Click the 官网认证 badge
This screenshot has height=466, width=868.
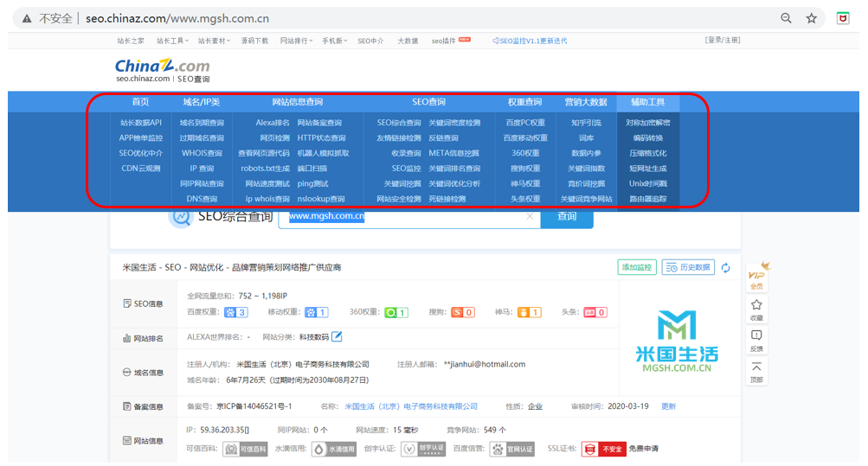(512, 449)
